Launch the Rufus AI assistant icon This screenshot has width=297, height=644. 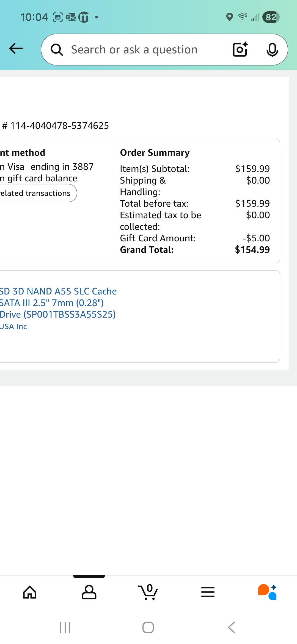267,592
